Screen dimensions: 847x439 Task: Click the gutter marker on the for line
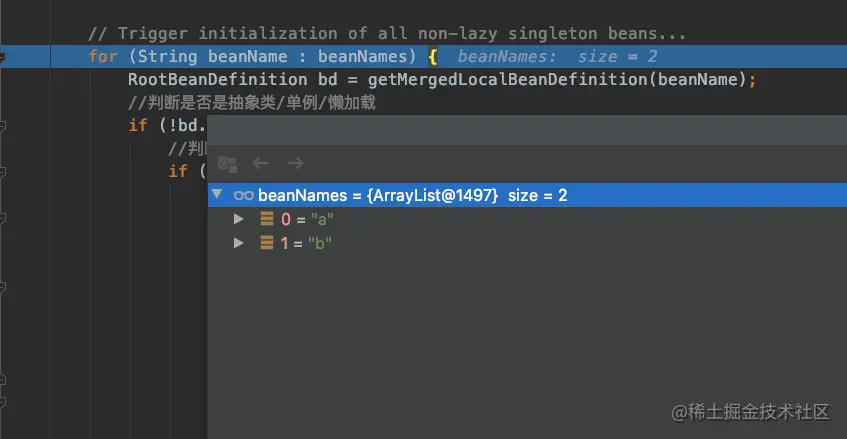[3, 56]
